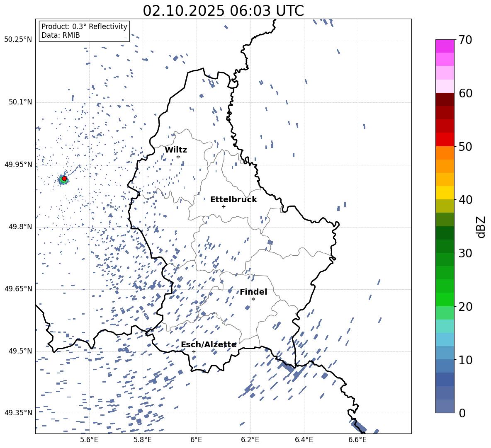491x448 pixels.
Task: Click the 49.8°N latitude label
Action: pos(20,227)
